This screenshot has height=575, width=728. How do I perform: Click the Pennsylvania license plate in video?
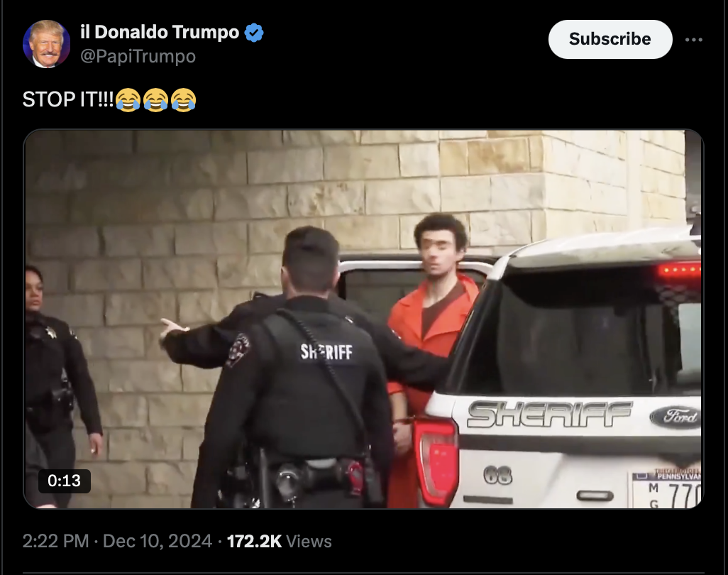point(666,490)
